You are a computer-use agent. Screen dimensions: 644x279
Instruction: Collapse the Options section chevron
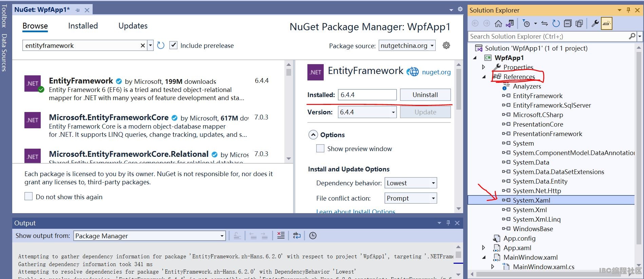313,135
